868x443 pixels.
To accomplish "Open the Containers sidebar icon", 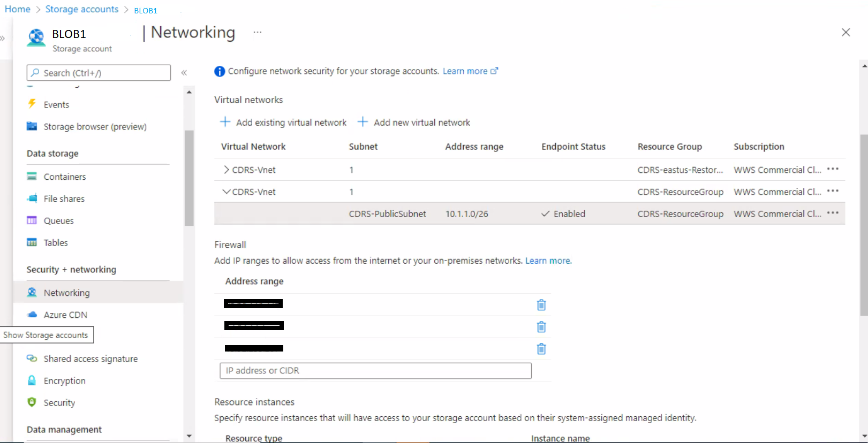I will pos(32,177).
